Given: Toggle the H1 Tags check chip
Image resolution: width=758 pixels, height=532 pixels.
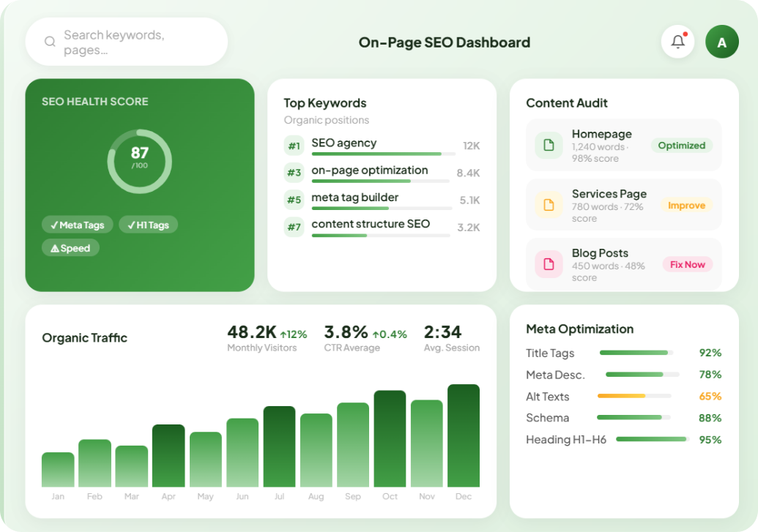Looking at the screenshot, I should pos(149,225).
